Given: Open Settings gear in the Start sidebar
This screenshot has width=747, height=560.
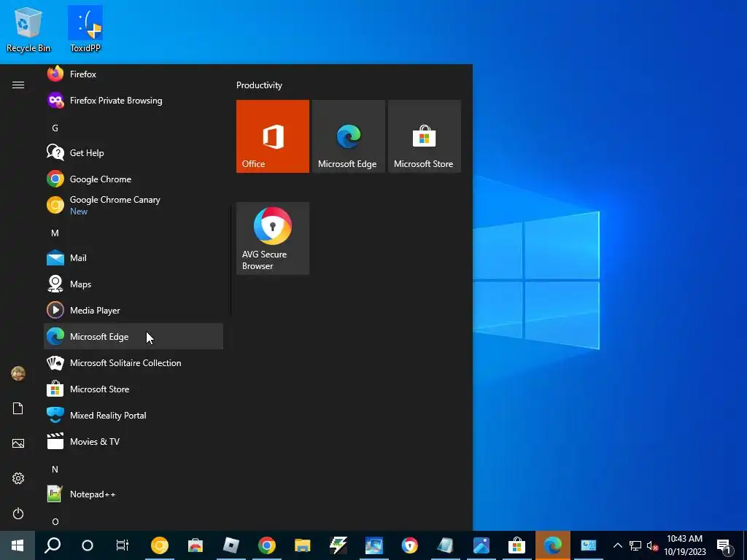Looking at the screenshot, I should [18, 478].
